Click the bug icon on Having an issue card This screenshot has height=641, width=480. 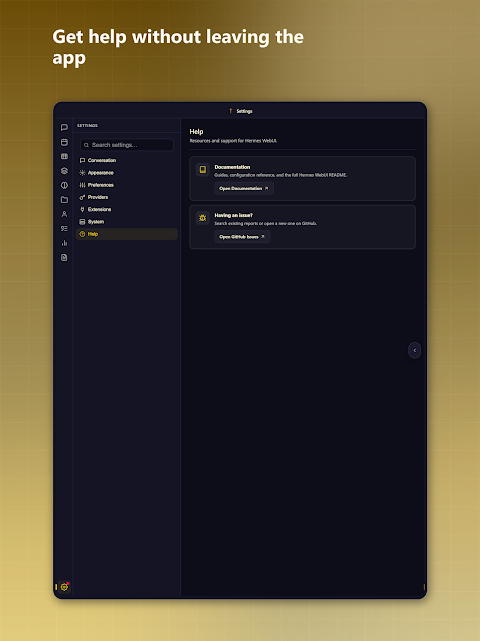pyautogui.click(x=203, y=218)
